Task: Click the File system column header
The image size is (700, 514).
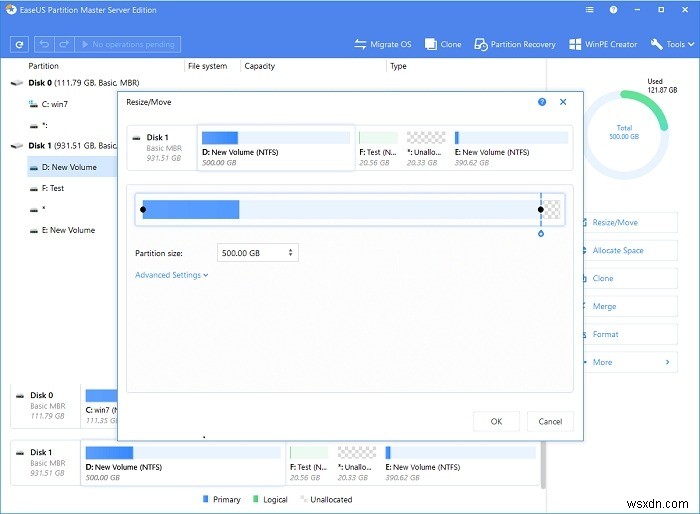Action: [208, 66]
